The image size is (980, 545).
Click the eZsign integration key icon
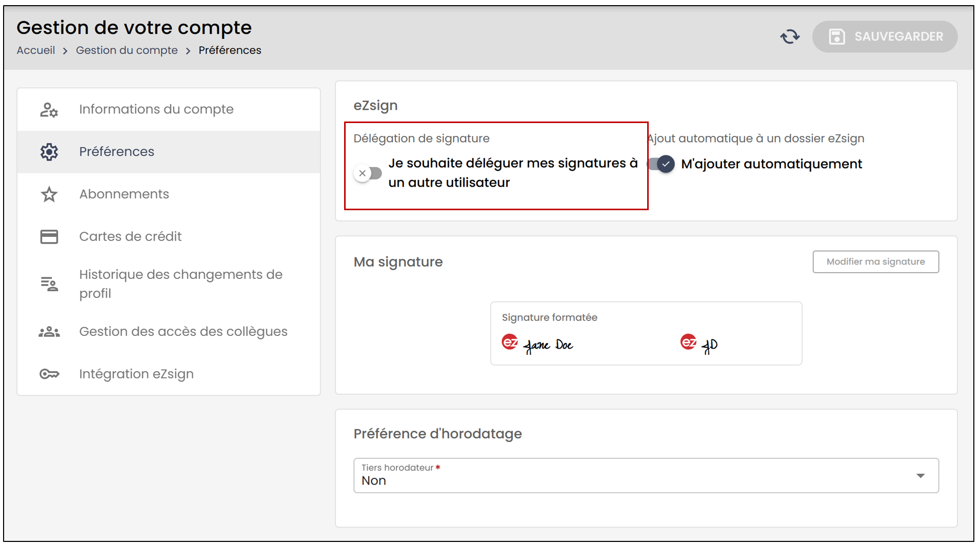point(49,374)
